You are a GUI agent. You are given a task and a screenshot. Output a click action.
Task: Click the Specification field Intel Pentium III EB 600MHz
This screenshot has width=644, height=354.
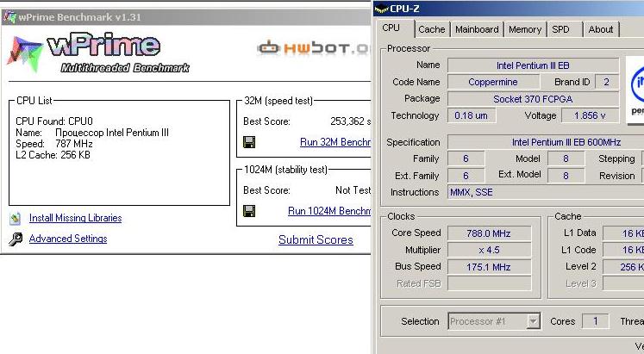point(546,142)
